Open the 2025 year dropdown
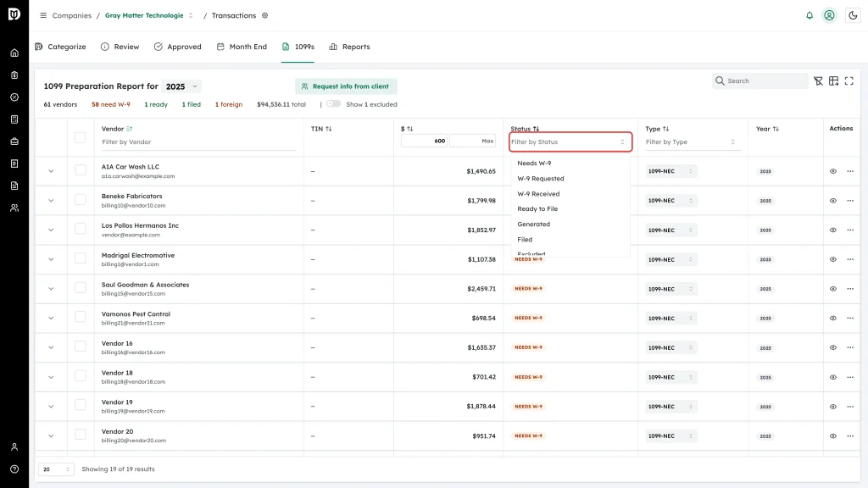This screenshot has width=868, height=488. pos(181,86)
